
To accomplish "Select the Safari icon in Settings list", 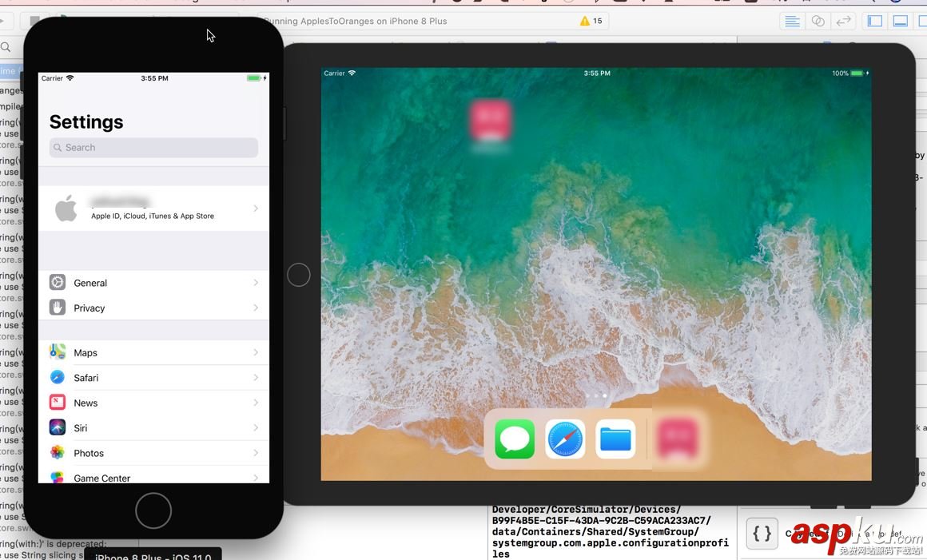I will click(x=57, y=377).
